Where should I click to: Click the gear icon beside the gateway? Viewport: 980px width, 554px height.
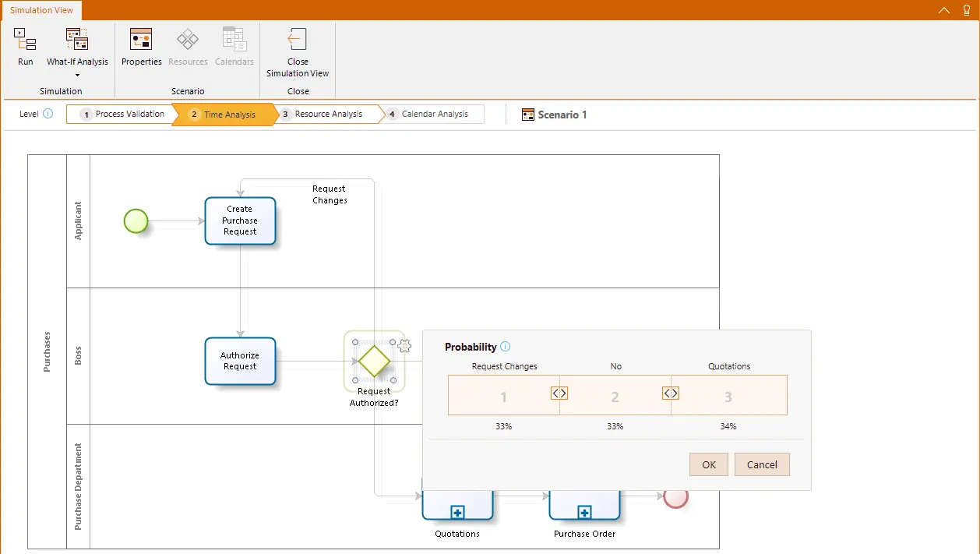click(x=404, y=346)
